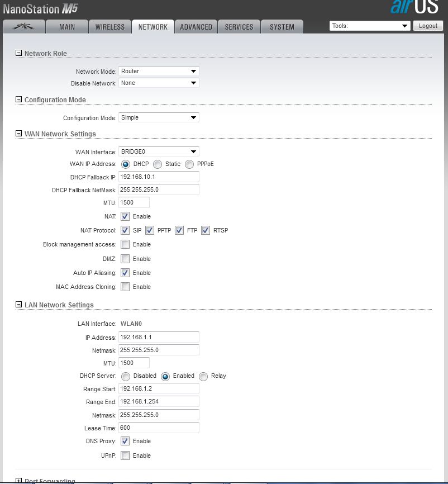
Task: Switch to the MAIN tab
Action: tap(67, 27)
